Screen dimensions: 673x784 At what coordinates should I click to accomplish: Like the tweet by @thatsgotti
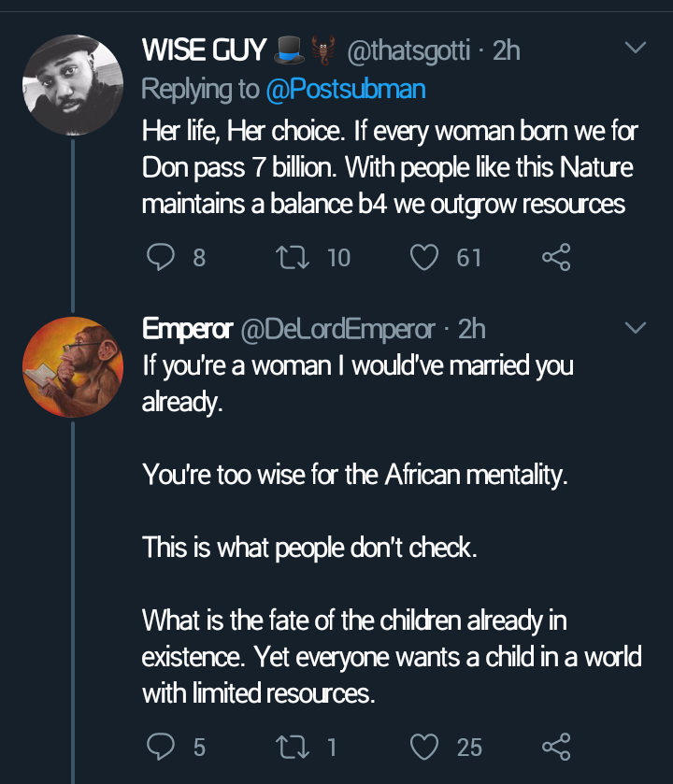point(425,256)
